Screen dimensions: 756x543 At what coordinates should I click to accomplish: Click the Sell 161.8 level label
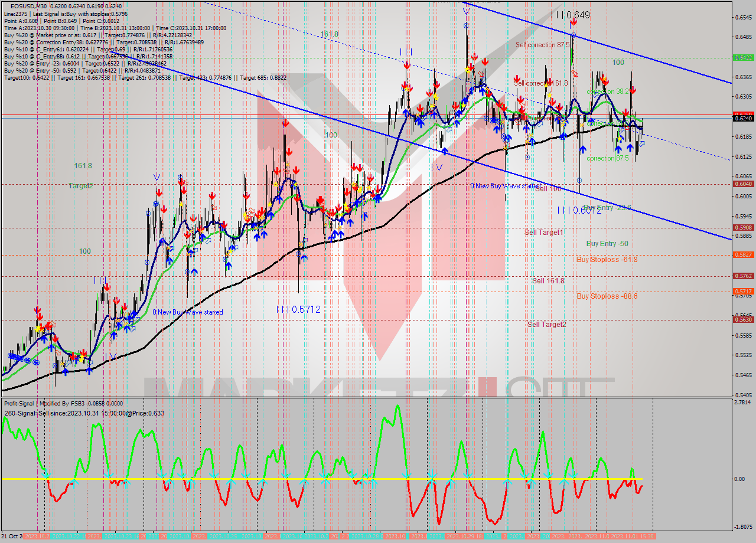click(x=548, y=281)
